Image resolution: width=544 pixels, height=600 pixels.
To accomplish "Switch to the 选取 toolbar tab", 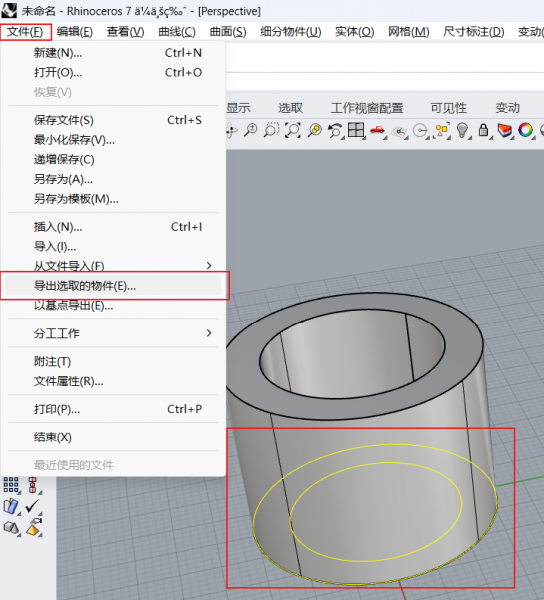I will pos(290,108).
